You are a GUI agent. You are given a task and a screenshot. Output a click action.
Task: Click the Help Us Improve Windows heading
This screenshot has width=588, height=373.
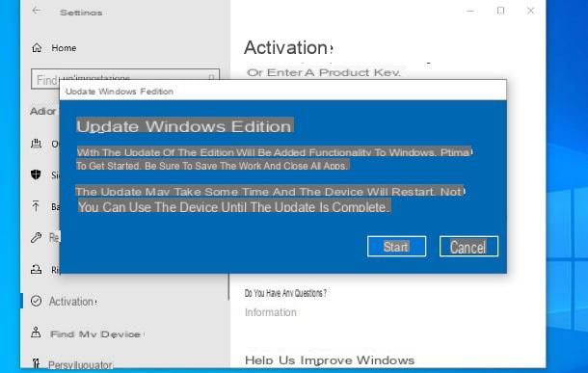click(x=330, y=360)
